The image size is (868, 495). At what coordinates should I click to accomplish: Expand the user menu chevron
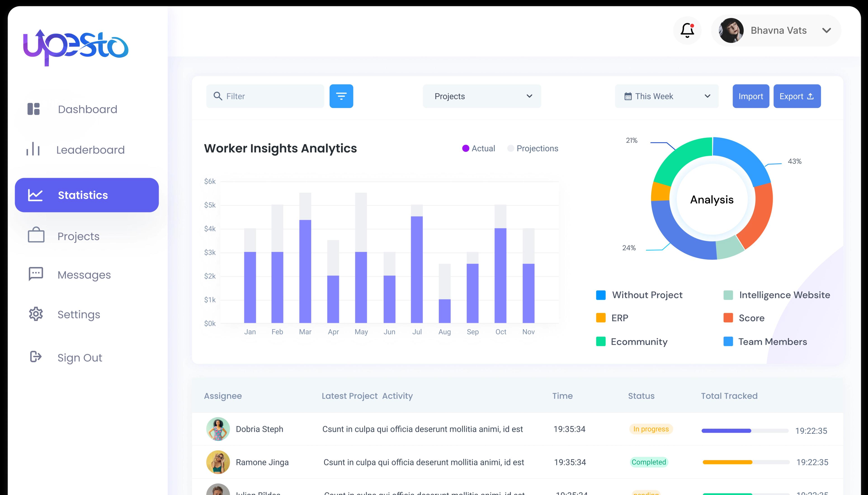pyautogui.click(x=826, y=30)
